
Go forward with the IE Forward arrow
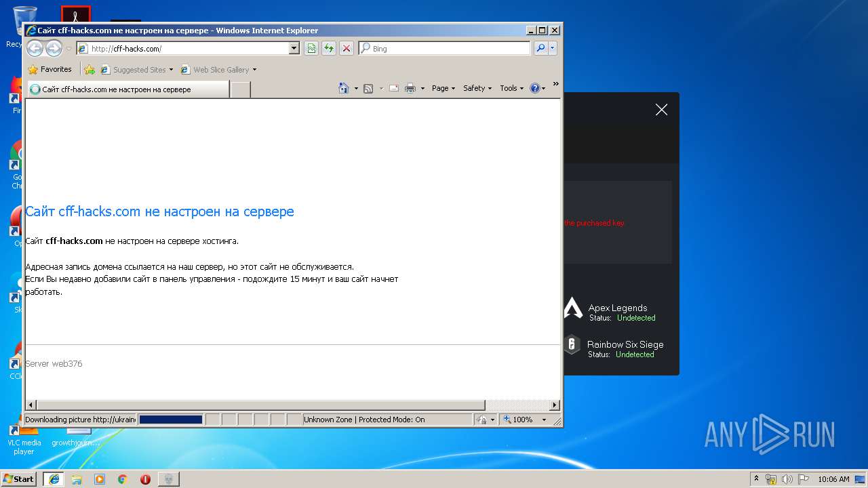point(54,48)
